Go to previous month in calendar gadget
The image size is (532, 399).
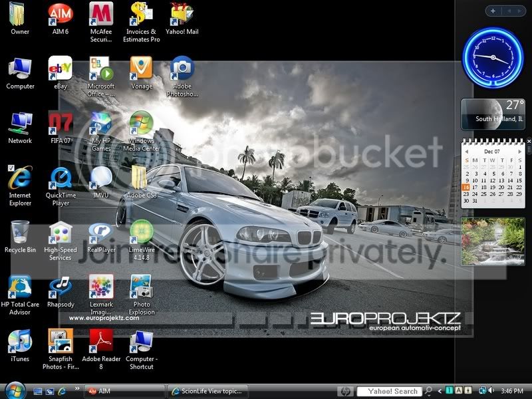(x=467, y=152)
